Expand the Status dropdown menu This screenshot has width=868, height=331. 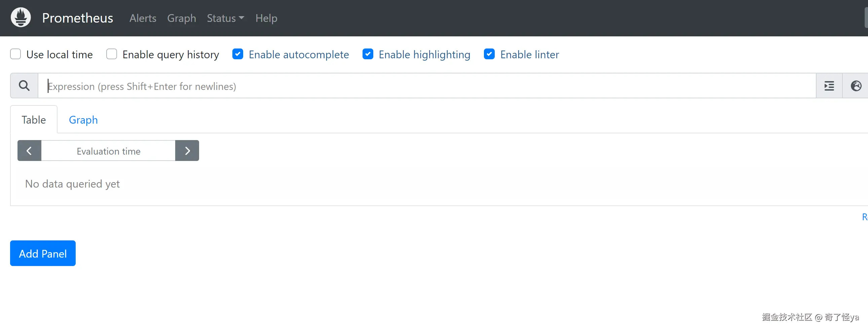[225, 18]
